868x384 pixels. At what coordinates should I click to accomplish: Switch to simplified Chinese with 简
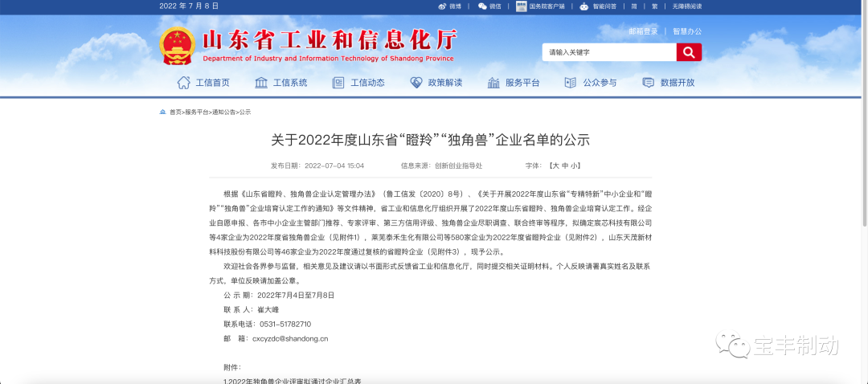pyautogui.click(x=634, y=6)
